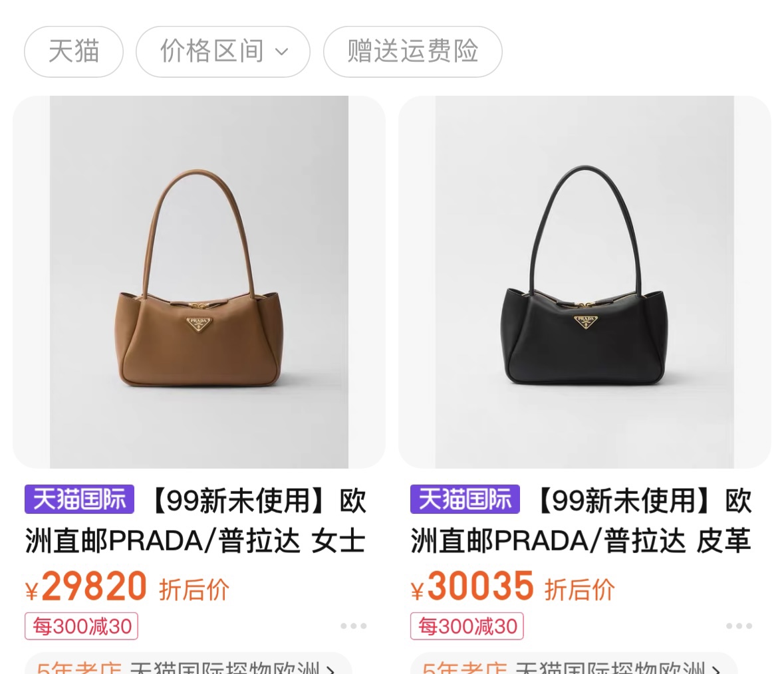The image size is (784, 674).
Task: Open the 女士 Prada product title link
Action: [x=196, y=520]
